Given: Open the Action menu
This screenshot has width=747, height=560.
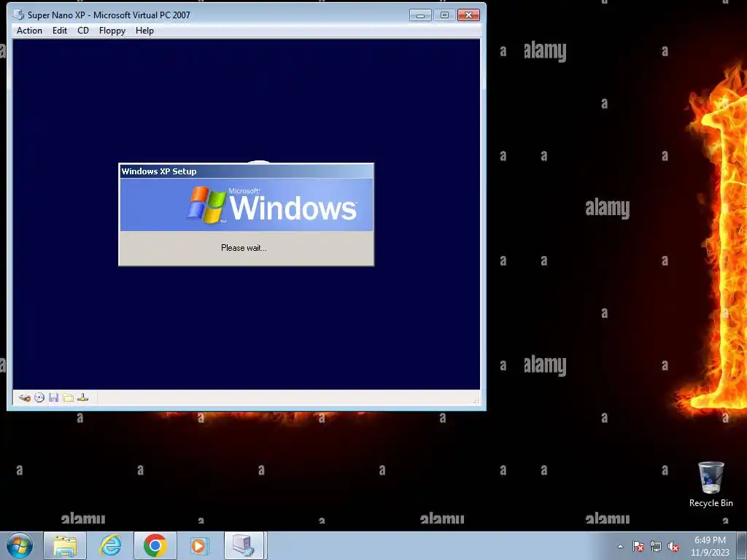Looking at the screenshot, I should [29, 31].
